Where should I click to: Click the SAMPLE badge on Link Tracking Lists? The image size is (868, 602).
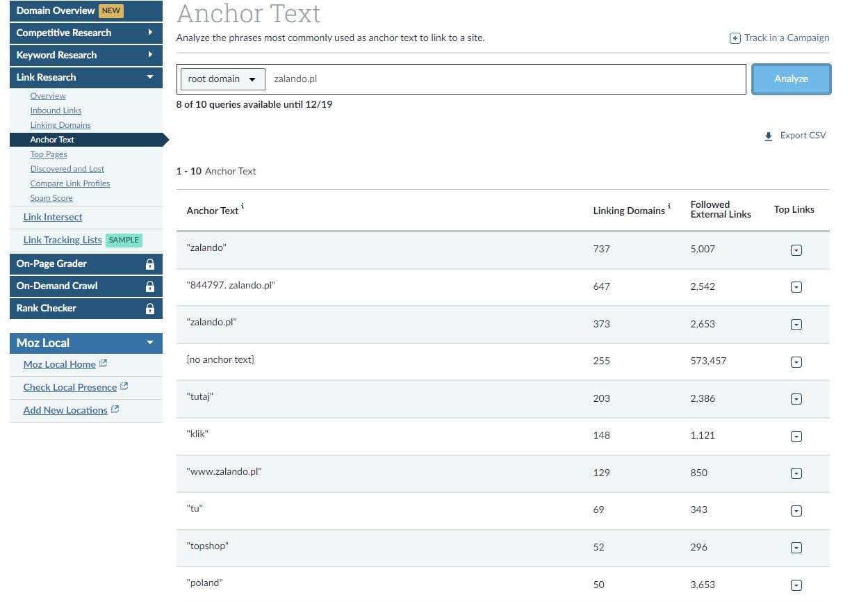coord(124,240)
